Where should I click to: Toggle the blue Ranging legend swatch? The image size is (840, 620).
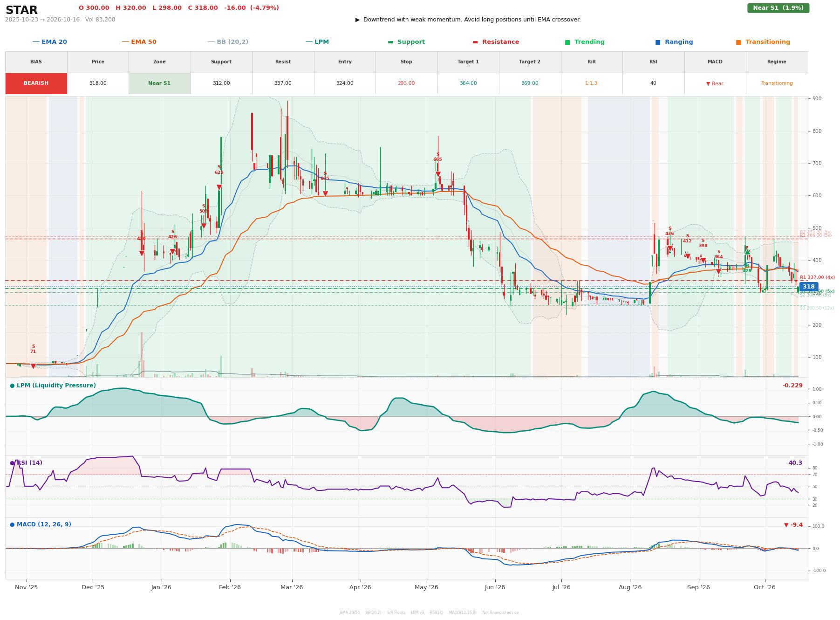(658, 42)
